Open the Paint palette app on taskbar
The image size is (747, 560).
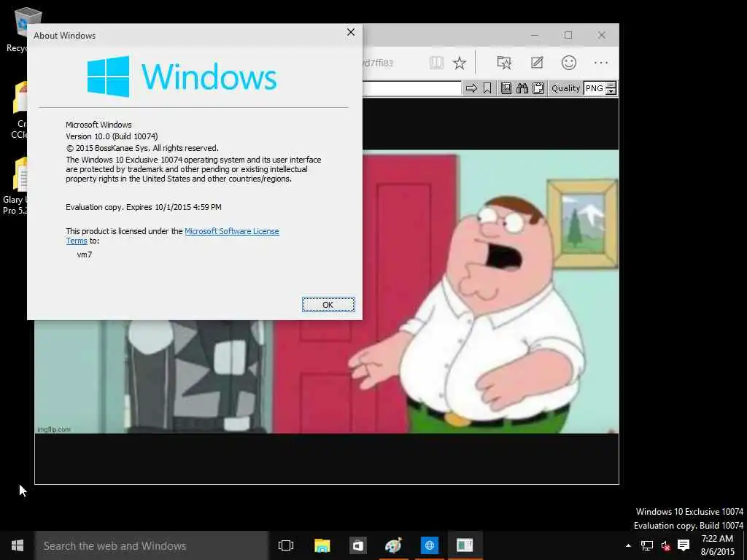(x=393, y=545)
